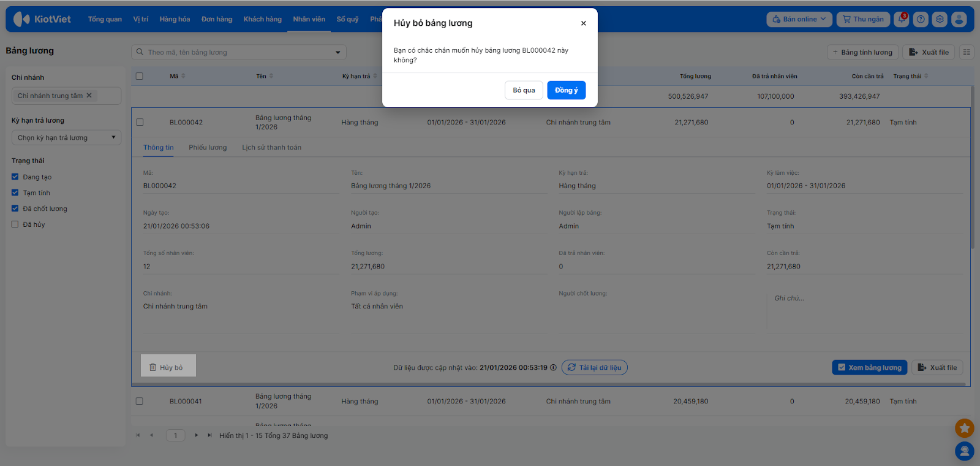This screenshot has height=466, width=980.
Task: Click BL000042 code in the table row
Action: (x=186, y=123)
